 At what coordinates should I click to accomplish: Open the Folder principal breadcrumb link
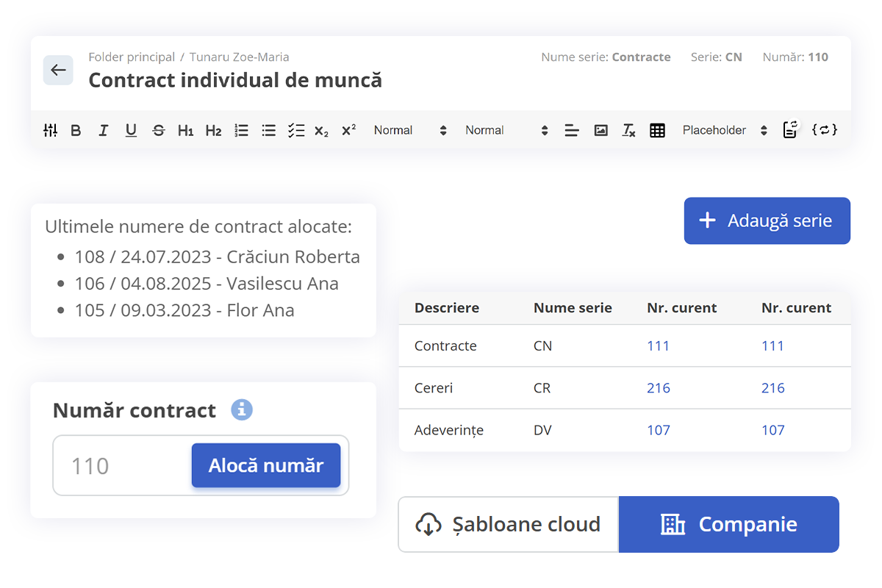click(x=132, y=57)
